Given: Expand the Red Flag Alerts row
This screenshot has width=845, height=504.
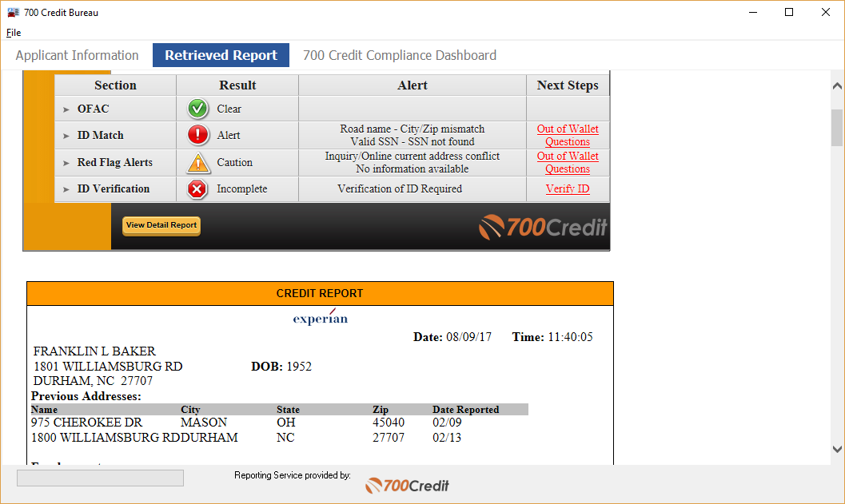Looking at the screenshot, I should (66, 162).
